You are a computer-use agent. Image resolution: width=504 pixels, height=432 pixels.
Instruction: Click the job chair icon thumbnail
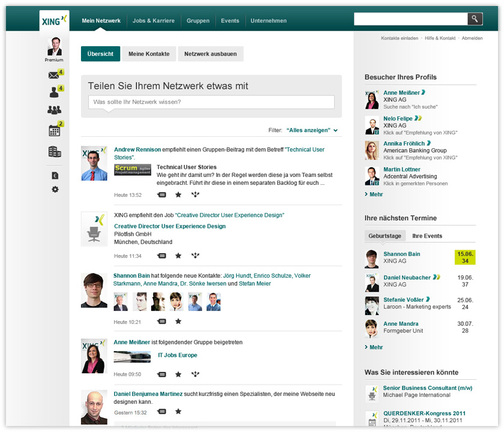tap(94, 229)
